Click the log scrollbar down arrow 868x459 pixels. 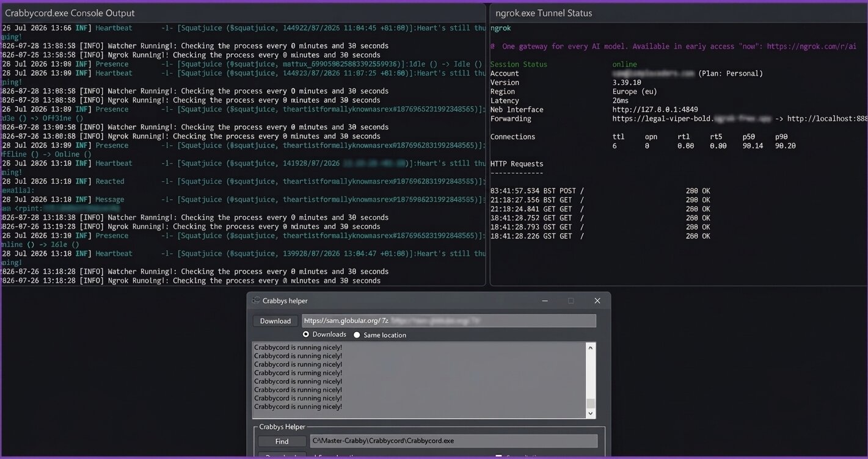click(590, 413)
